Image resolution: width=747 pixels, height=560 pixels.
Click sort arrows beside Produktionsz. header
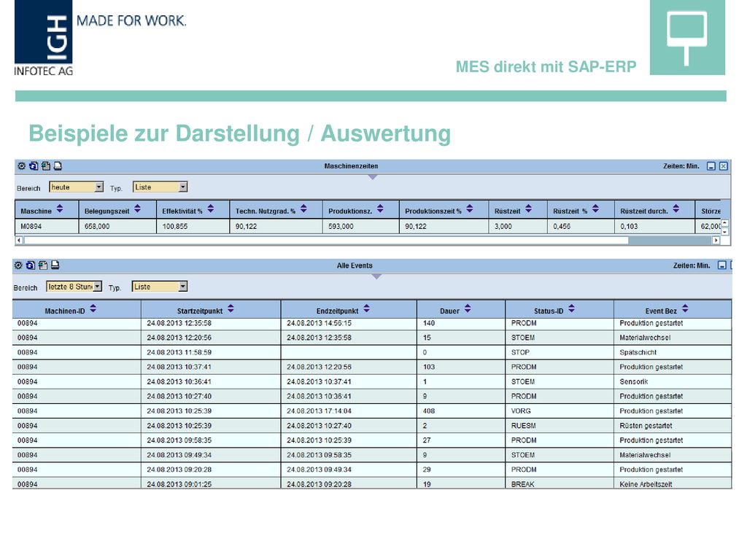click(x=380, y=209)
